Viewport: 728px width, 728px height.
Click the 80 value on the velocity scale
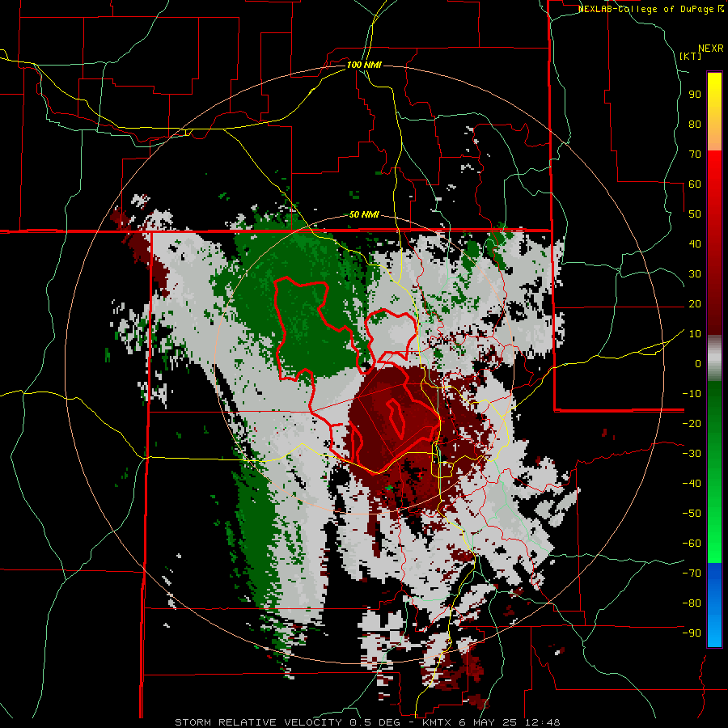695,125
